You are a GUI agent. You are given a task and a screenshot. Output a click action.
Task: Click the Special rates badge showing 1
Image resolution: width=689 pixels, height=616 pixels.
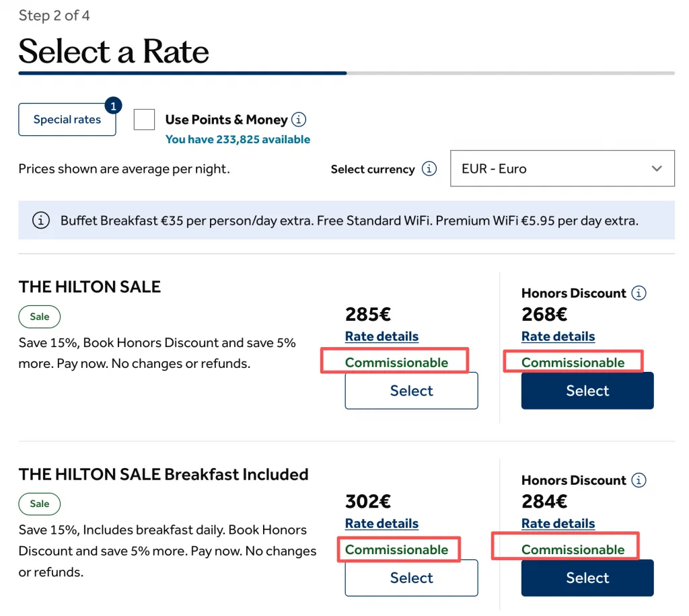tap(113, 106)
